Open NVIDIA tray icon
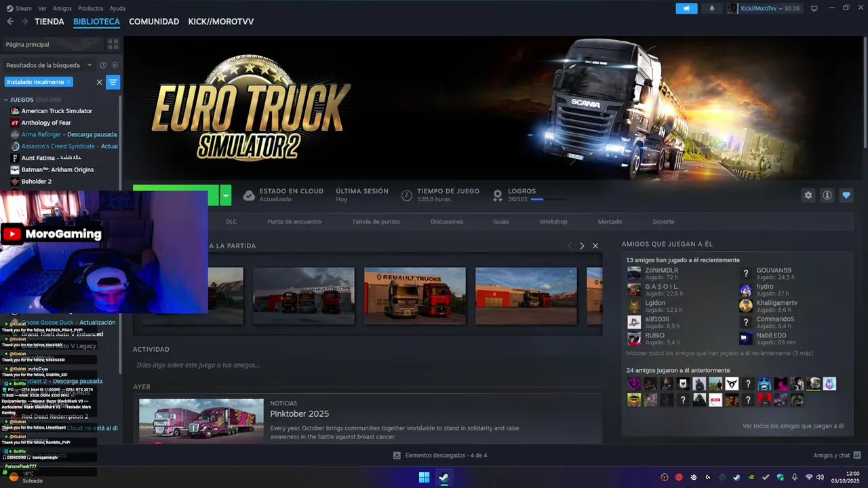The height and width of the screenshot is (488, 868). tap(751, 477)
